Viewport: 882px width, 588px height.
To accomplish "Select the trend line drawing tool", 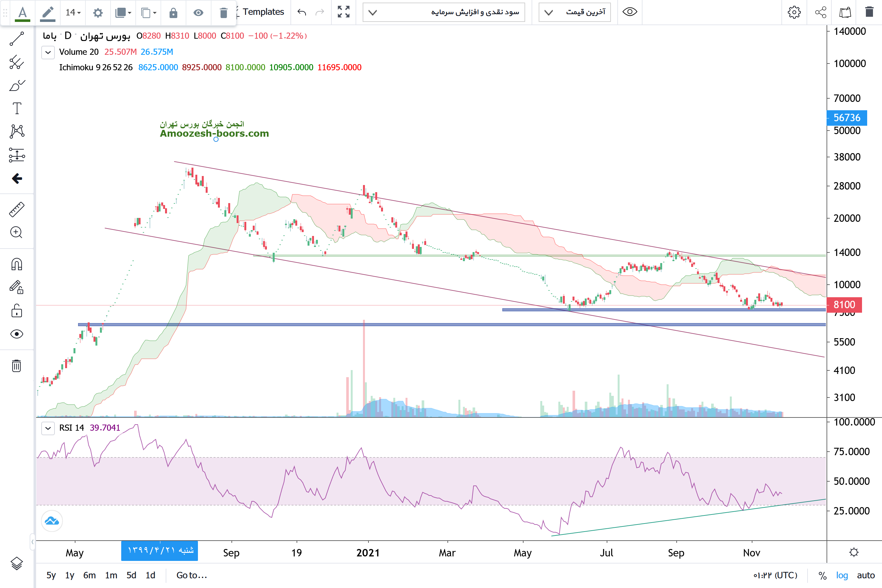I will [16, 39].
